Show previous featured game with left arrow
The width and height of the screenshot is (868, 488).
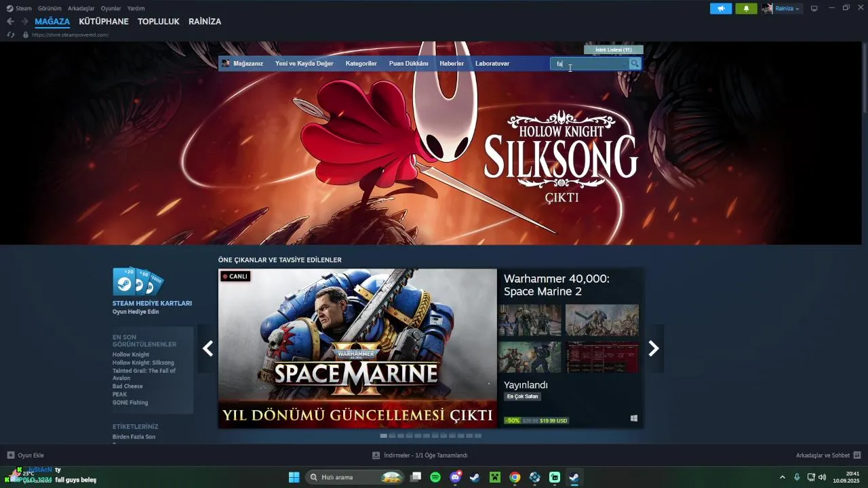[x=208, y=348]
